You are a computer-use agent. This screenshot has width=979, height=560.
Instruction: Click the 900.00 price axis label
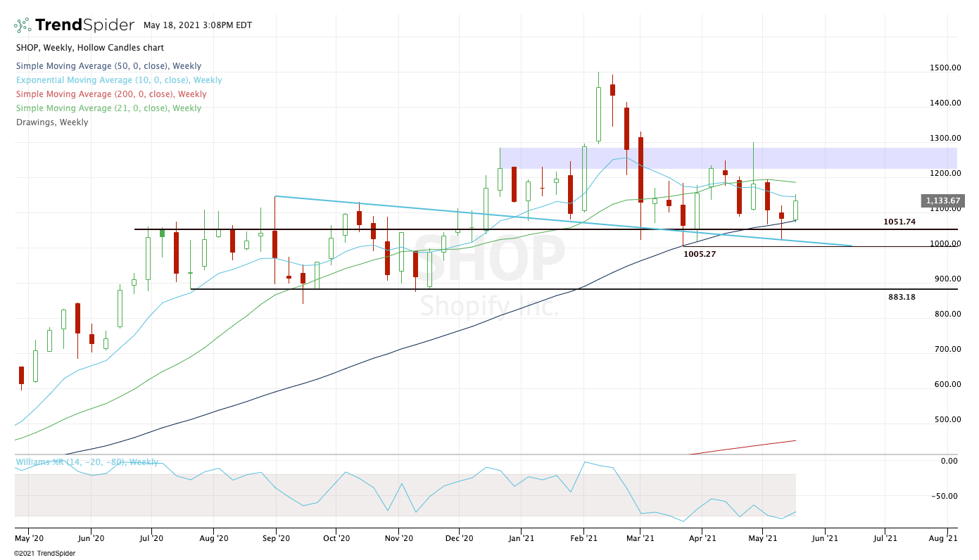point(947,279)
